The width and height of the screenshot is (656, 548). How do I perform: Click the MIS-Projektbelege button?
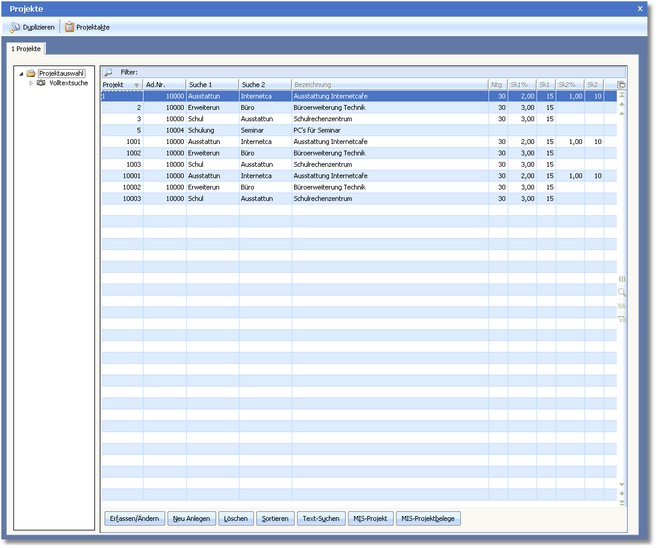tap(429, 518)
